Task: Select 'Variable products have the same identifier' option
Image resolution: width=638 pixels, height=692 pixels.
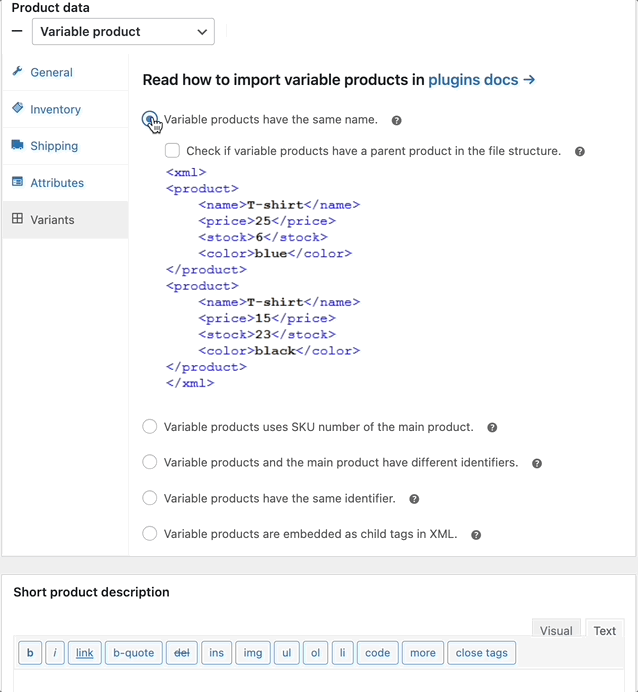Action: [x=150, y=498]
